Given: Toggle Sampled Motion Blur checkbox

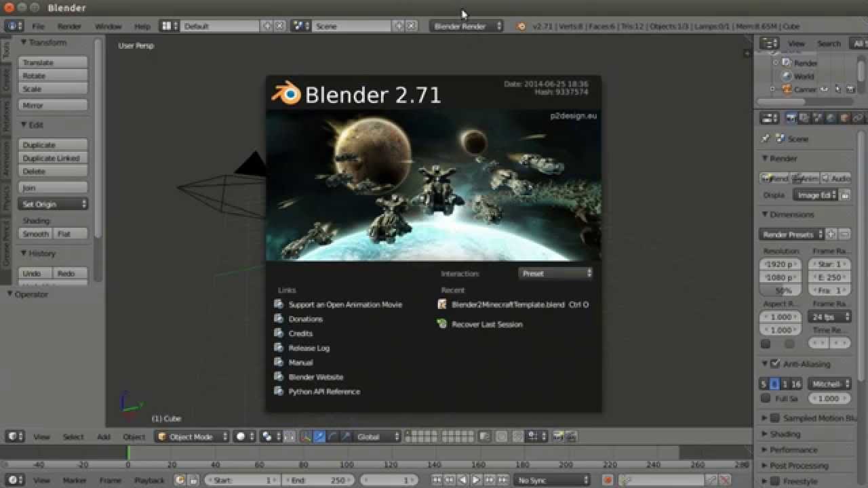Looking at the screenshot, I should click(775, 418).
